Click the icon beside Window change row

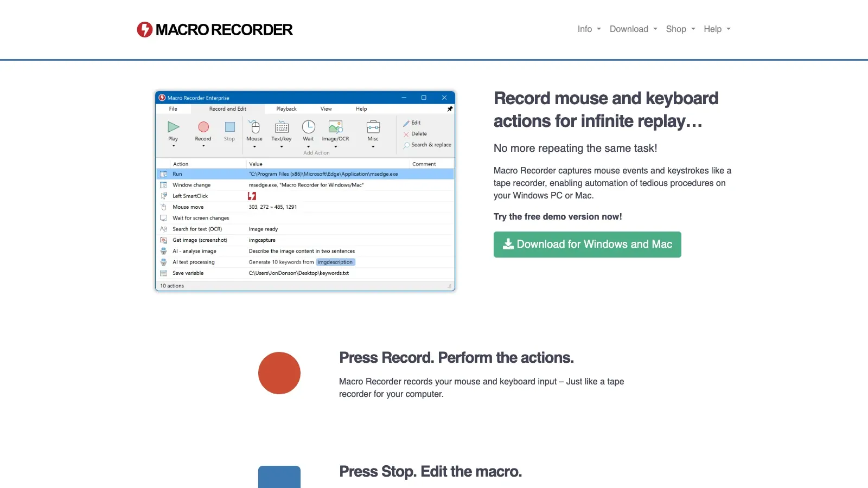pos(163,185)
